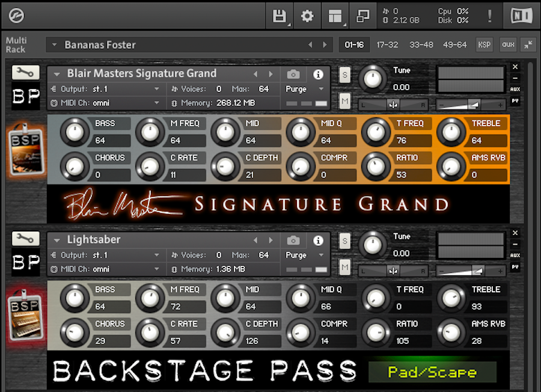The width and height of the screenshot is (541, 392).
Task: Click Max voices 64 field for Blair Masters
Action: click(x=264, y=89)
